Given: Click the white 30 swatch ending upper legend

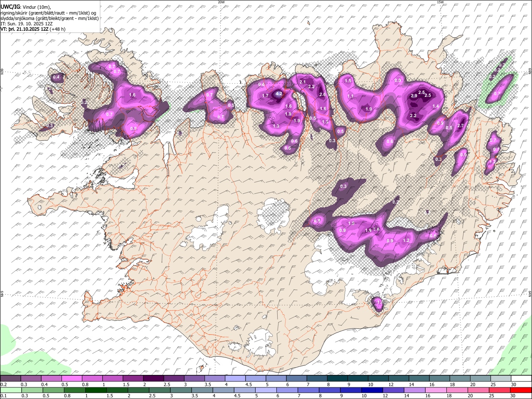Looking at the screenshot, I should tap(521, 378).
